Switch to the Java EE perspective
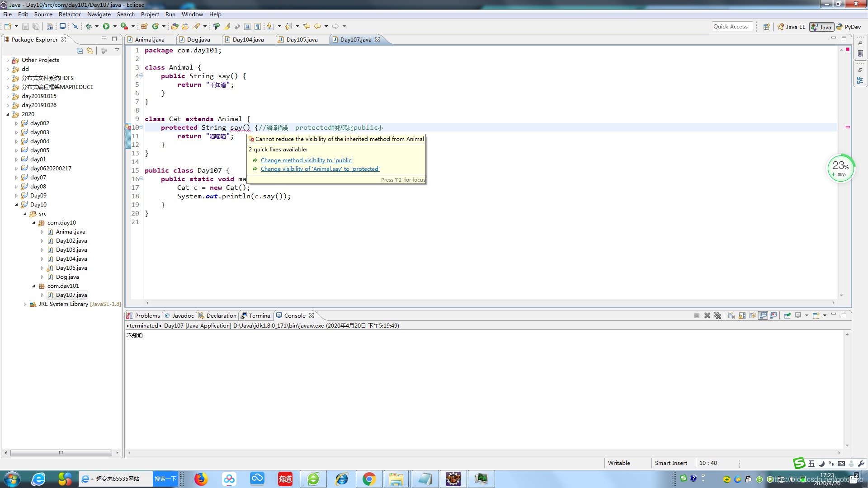 (x=791, y=27)
